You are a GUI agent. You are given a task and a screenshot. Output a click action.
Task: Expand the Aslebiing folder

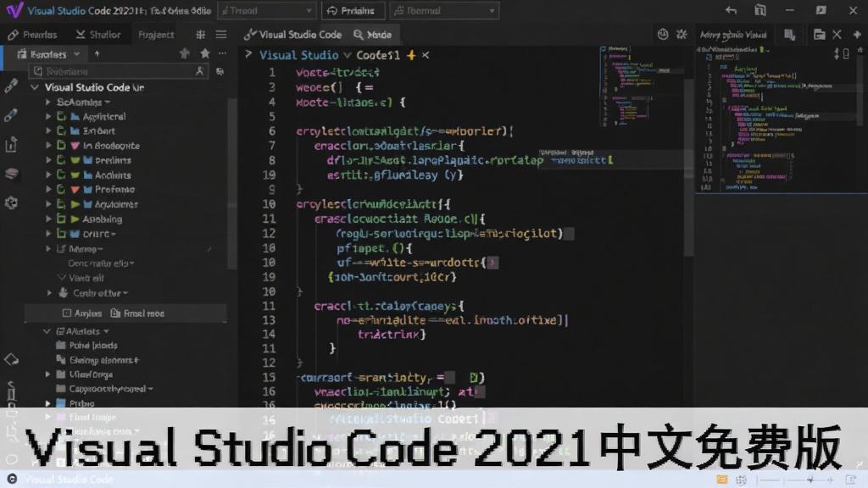48,219
